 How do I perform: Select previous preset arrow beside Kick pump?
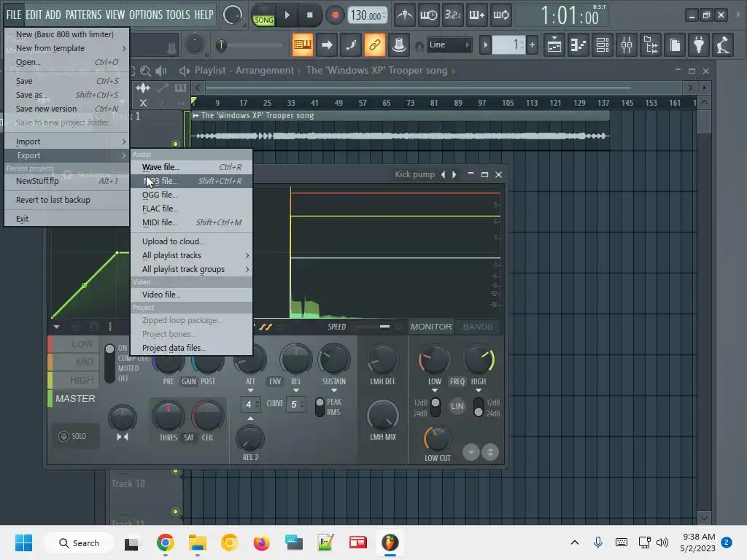(x=444, y=174)
